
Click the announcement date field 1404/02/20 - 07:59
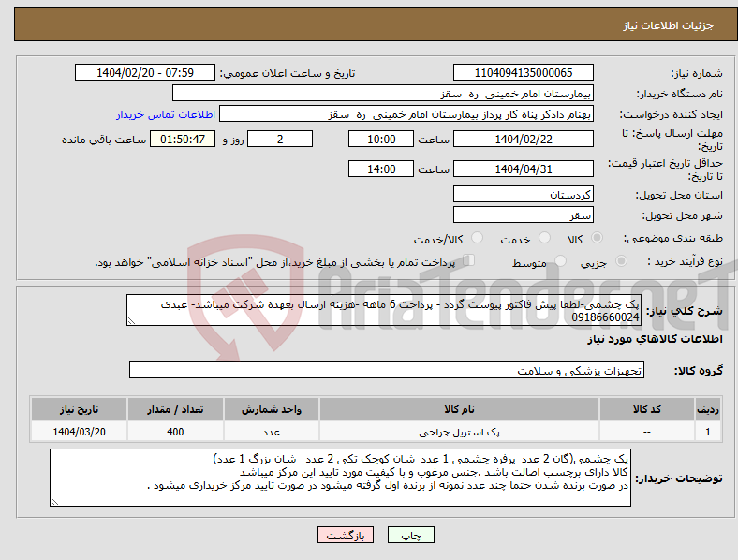[145, 72]
